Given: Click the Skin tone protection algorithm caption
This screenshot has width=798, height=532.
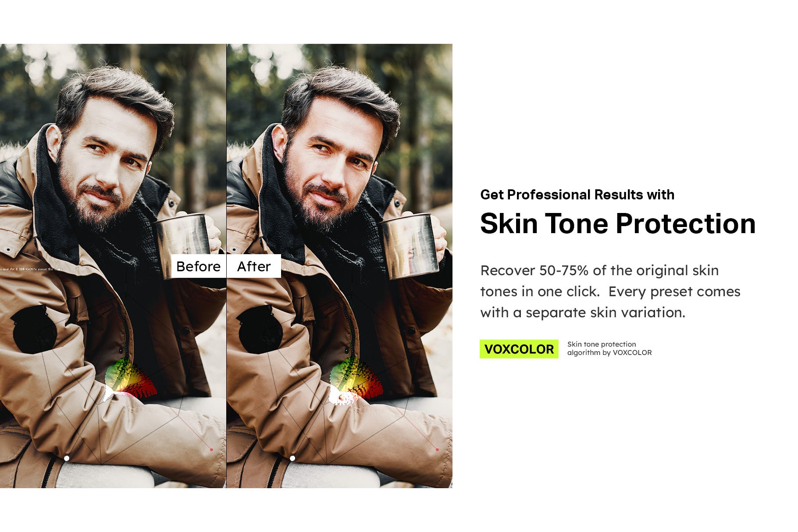Looking at the screenshot, I should click(609, 348).
